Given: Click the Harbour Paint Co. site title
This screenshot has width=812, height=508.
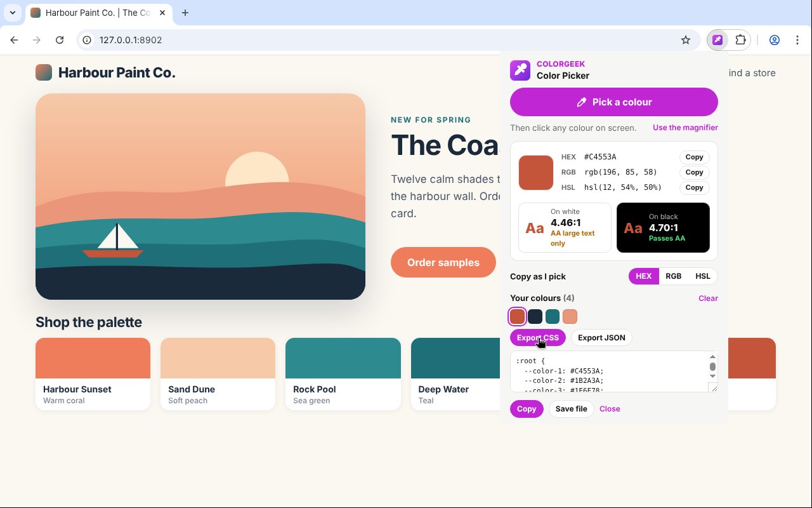Looking at the screenshot, I should click(117, 73).
